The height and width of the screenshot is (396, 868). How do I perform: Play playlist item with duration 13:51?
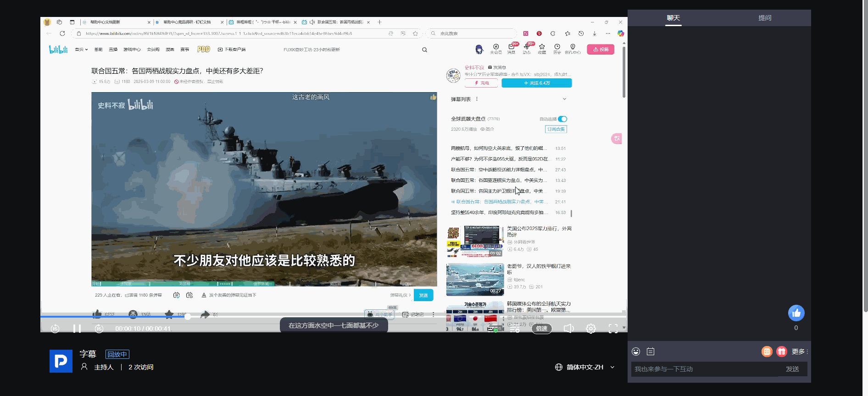508,148
